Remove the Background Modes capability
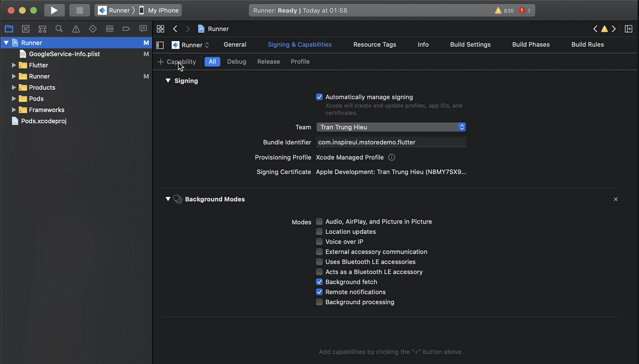The width and height of the screenshot is (639, 364). [x=616, y=199]
